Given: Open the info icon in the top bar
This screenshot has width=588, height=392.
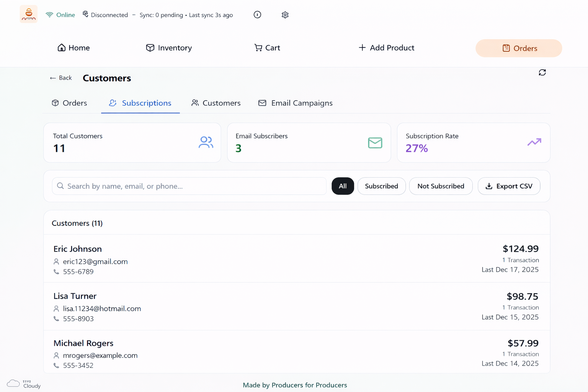Looking at the screenshot, I should point(257,15).
